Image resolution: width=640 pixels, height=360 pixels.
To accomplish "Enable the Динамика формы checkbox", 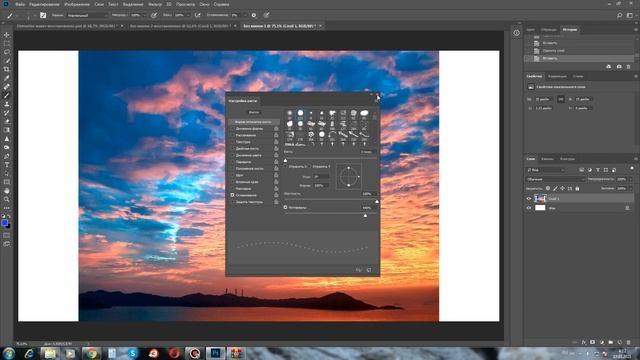I will tap(232, 129).
